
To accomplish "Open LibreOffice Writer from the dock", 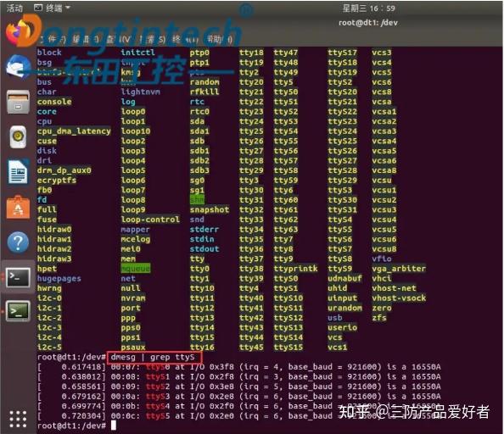I will pos(18,172).
